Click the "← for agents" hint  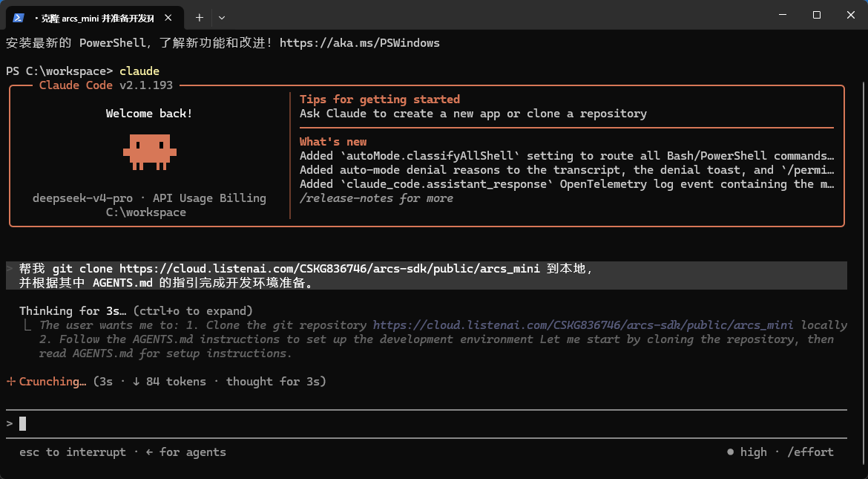186,452
